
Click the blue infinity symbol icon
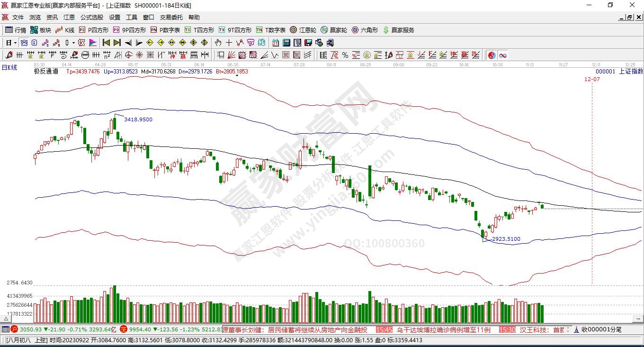(x=502, y=55)
